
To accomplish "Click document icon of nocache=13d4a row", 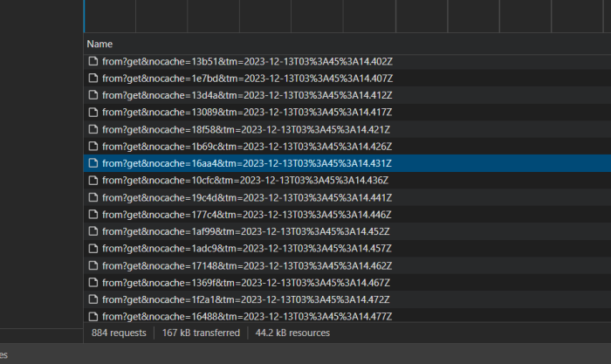I will point(93,95).
